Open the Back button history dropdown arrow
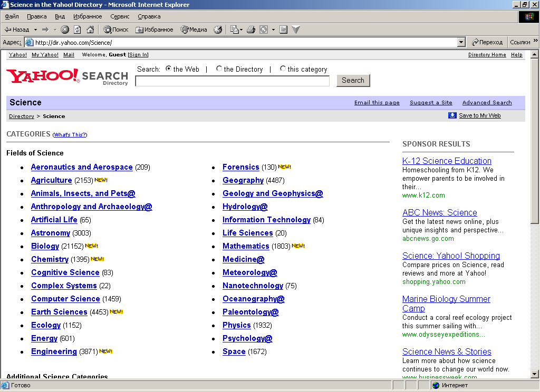Image resolution: width=540 pixels, height=392 pixels. 35,30
